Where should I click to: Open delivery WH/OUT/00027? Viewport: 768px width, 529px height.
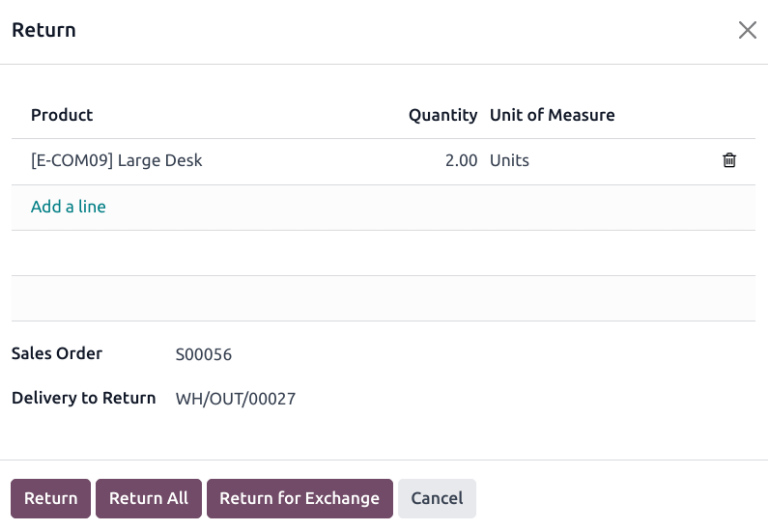coord(235,399)
